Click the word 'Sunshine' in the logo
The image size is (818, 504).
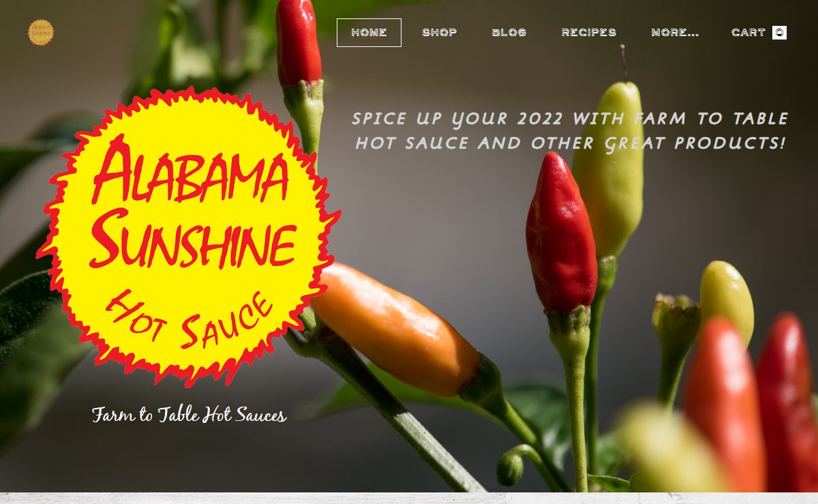point(193,236)
